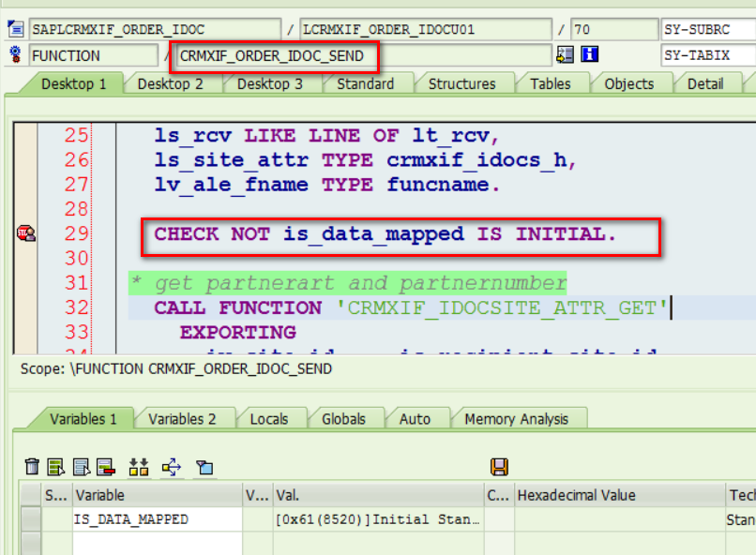Select the Structures tab
This screenshot has height=555, width=756.
pos(461,83)
